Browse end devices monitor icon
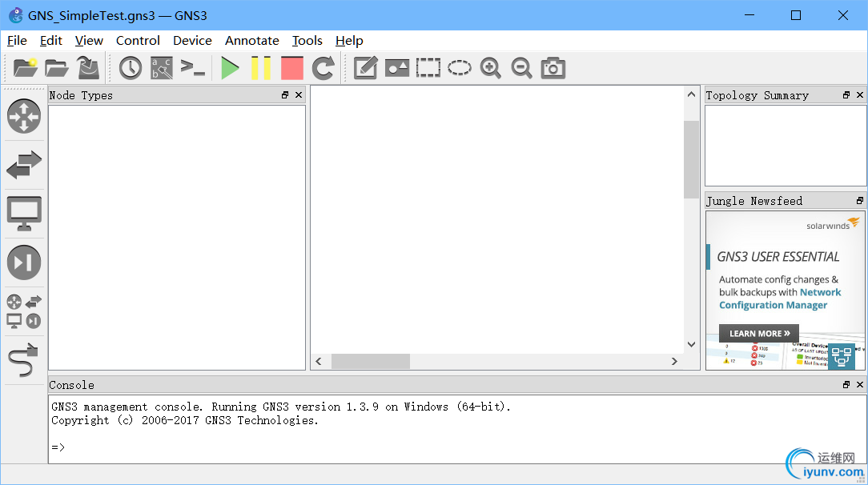 24,214
